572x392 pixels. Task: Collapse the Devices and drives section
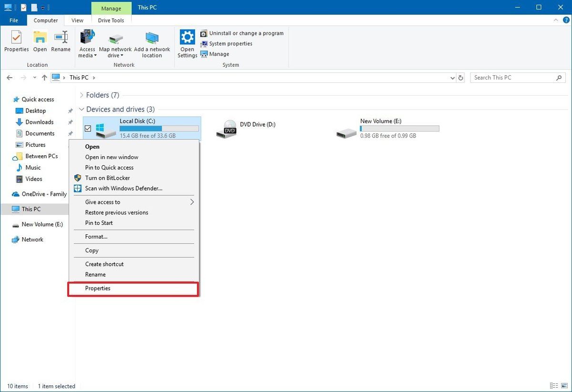point(81,109)
